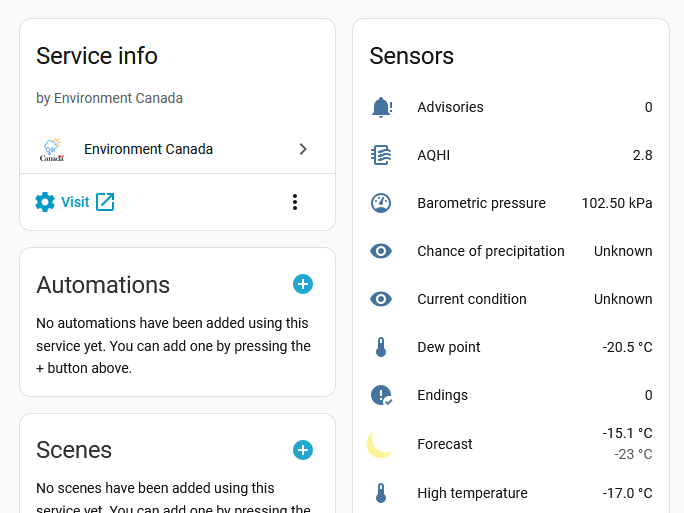The image size is (684, 513).
Task: Click the Chance of precipitation eye icon
Action: [381, 251]
